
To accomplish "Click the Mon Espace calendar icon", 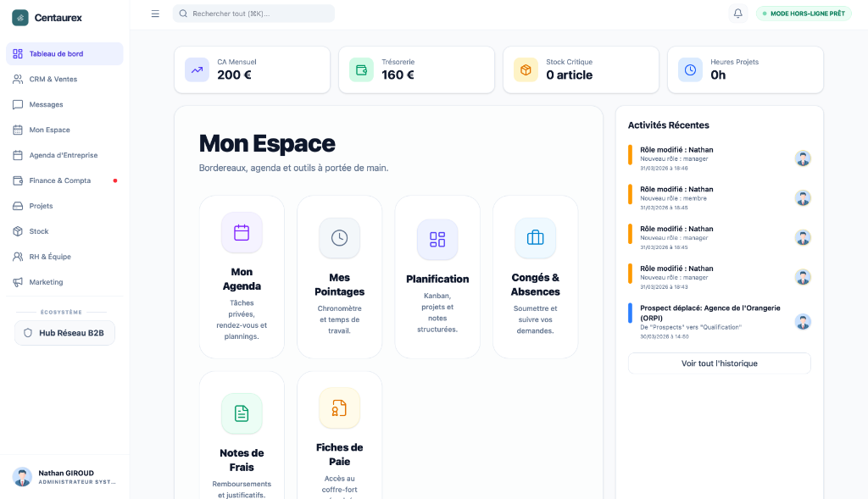I will [18, 130].
